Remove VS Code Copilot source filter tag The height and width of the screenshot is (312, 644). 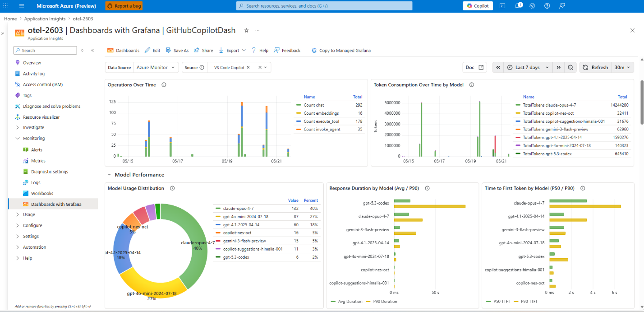(248, 67)
